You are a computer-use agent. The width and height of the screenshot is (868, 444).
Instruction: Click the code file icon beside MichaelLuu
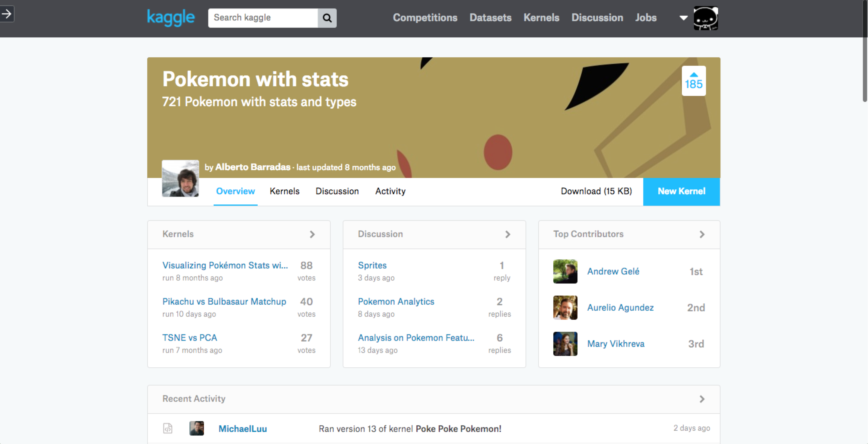pyautogui.click(x=167, y=428)
